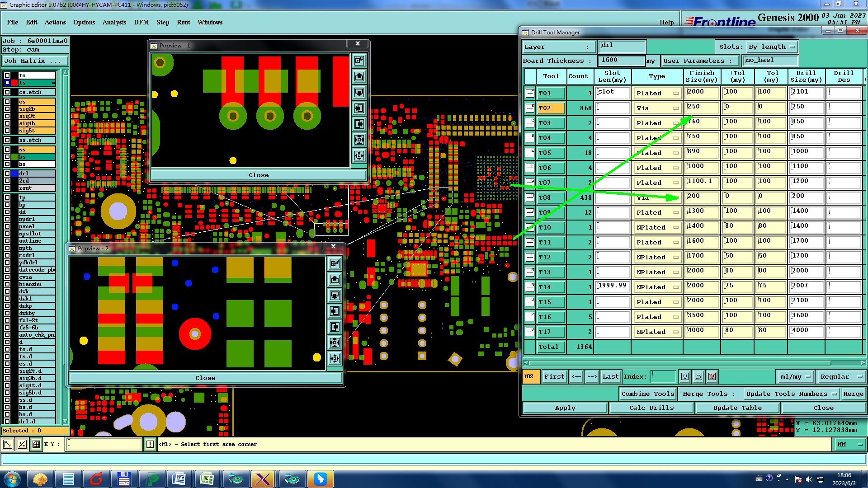Open Update Tools Numbers dropdown
The height and width of the screenshot is (488, 868).
tap(791, 394)
